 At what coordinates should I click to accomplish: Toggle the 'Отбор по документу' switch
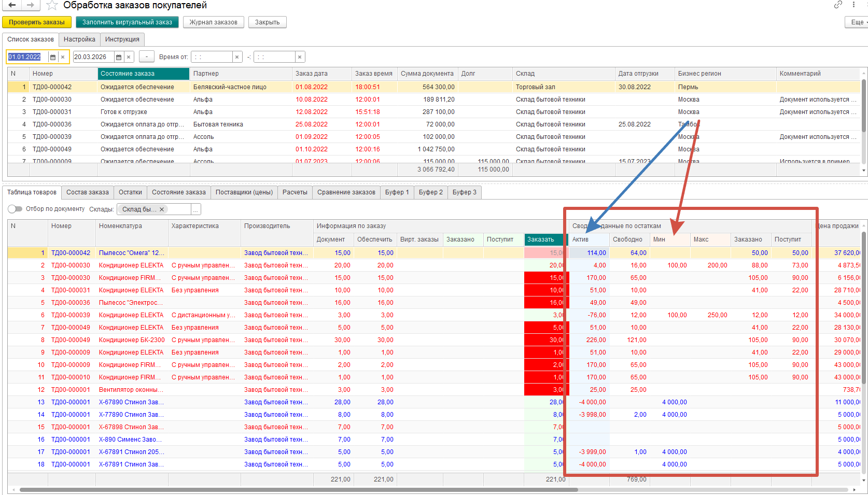15,209
